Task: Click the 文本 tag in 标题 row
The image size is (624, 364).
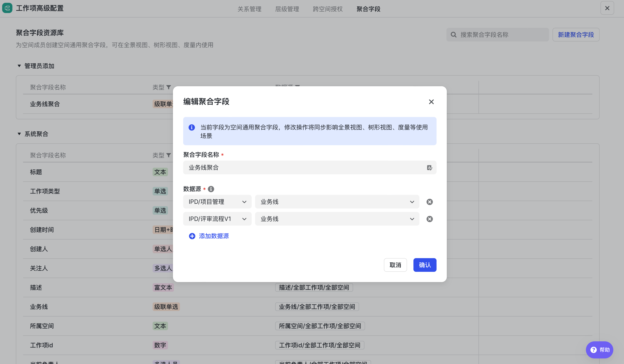Action: click(x=160, y=172)
